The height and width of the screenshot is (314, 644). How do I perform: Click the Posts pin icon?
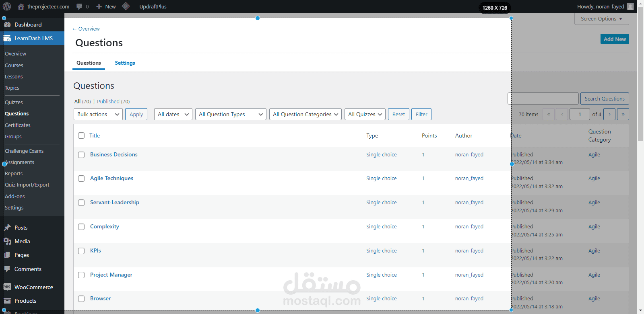pyautogui.click(x=7, y=228)
